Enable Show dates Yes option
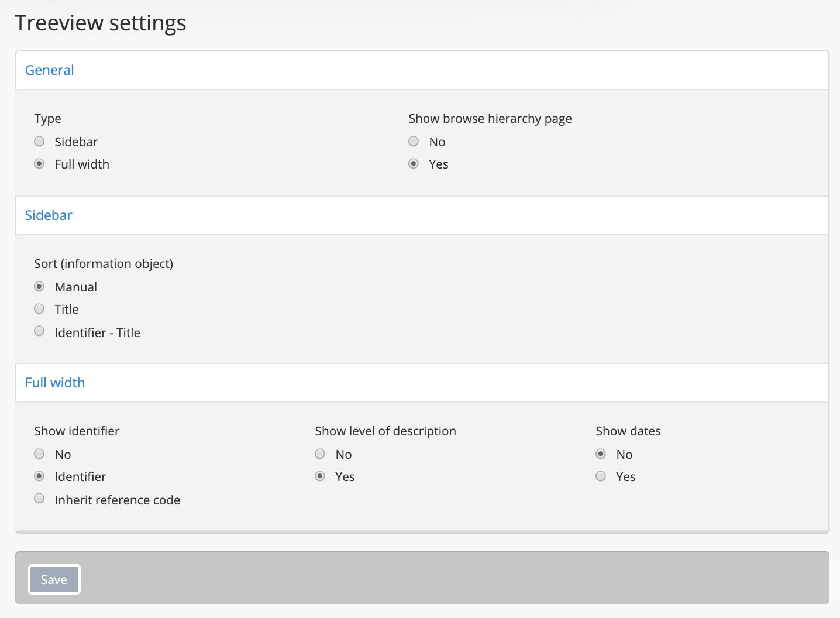The image size is (840, 618). [x=601, y=476]
